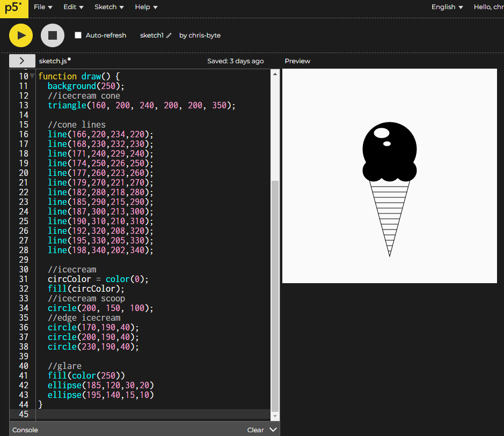
Task: Click '//cone lines' comment
Action: coord(77,124)
